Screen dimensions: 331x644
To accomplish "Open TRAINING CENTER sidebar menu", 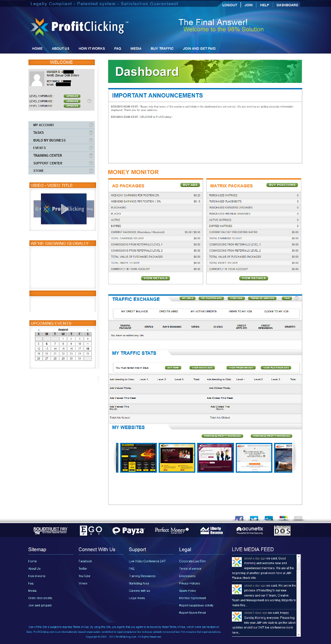I will click(62, 155).
